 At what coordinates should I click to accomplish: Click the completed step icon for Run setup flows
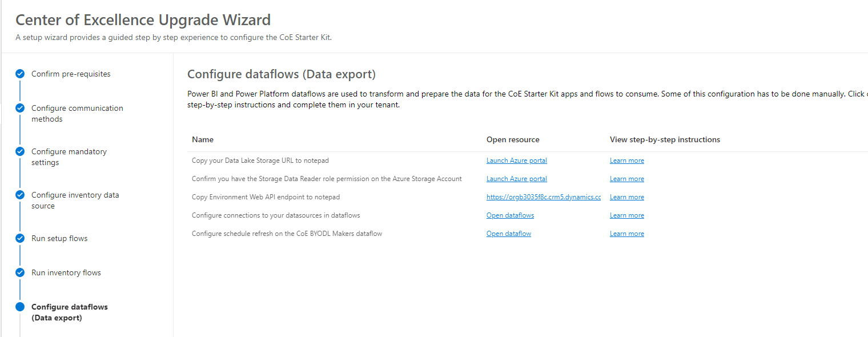(20, 238)
